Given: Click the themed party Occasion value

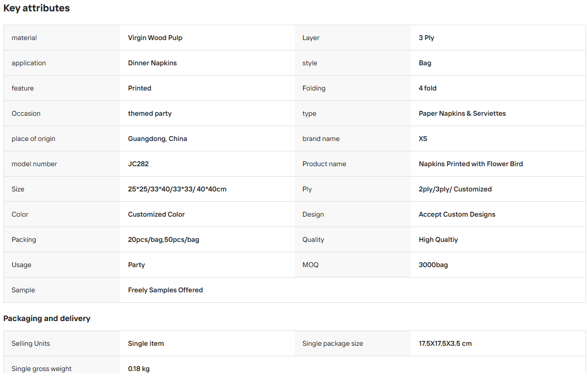Looking at the screenshot, I should (x=150, y=113).
